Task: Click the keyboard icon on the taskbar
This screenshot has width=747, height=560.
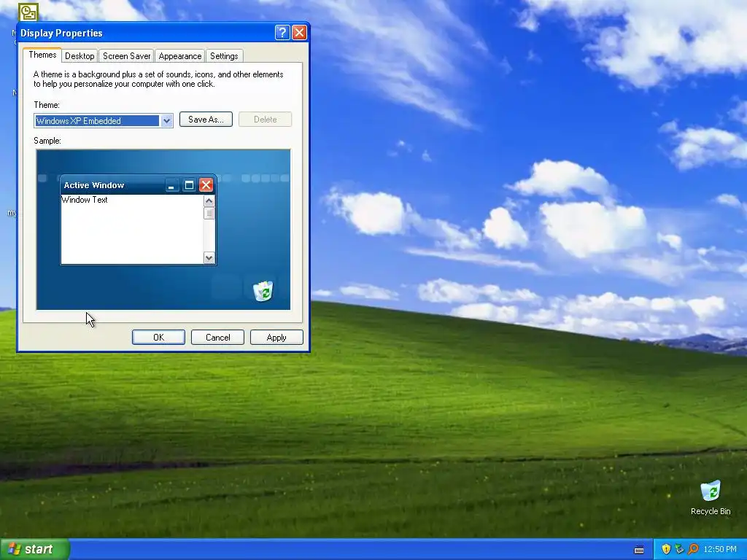Action: [639, 550]
